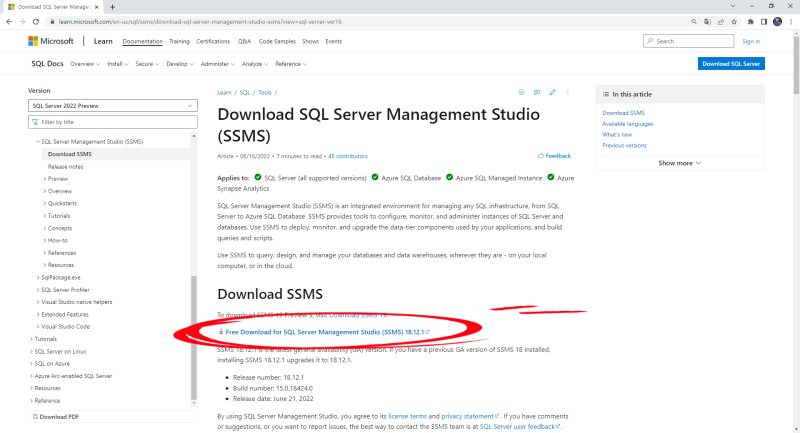The image size is (800, 433).
Task: Bookmark this page with the star icon
Action: point(734,21)
